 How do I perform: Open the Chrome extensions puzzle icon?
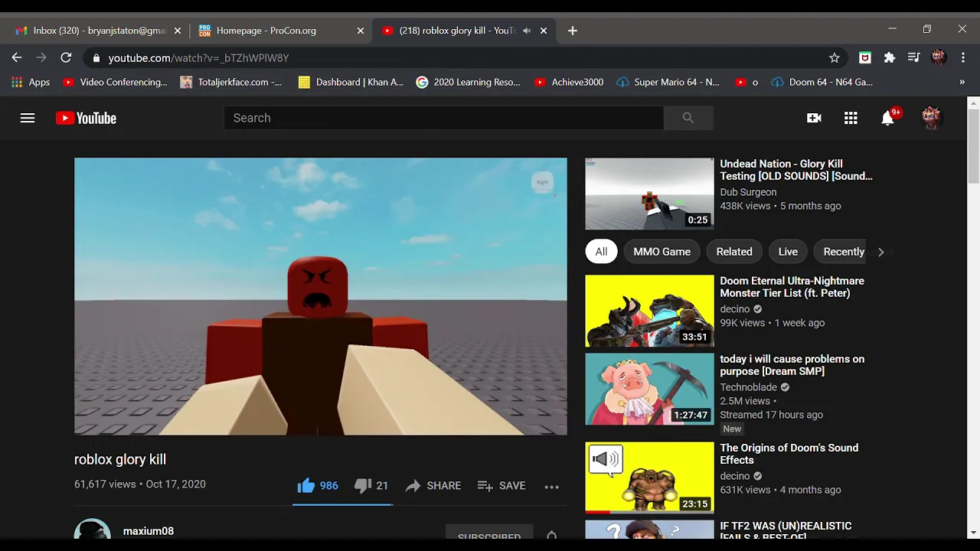coord(889,57)
